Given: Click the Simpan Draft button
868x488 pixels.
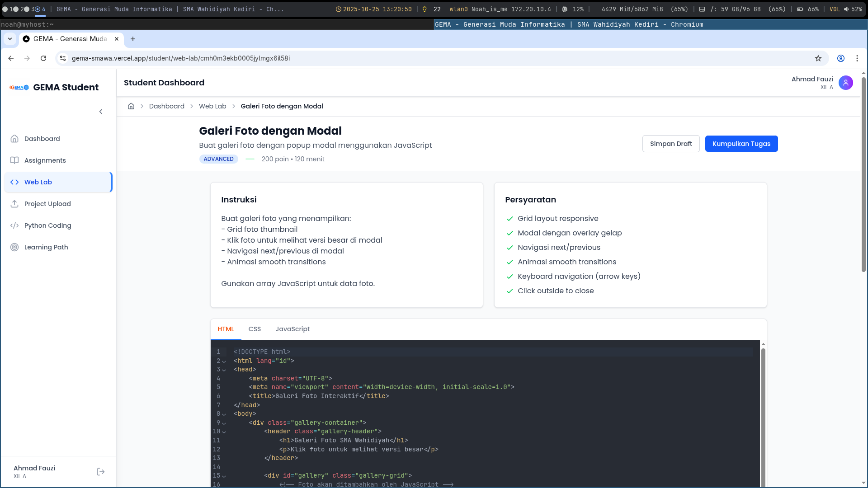Looking at the screenshot, I should [670, 144].
